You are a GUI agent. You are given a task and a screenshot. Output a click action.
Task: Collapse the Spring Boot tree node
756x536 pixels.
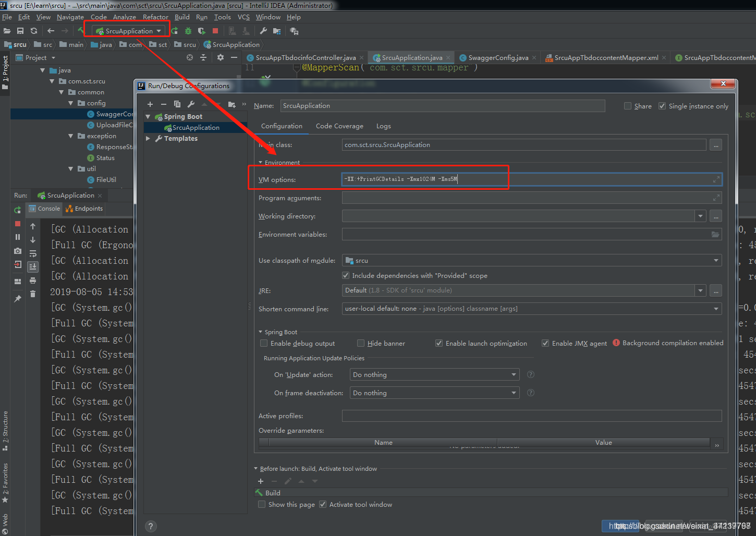click(x=148, y=117)
